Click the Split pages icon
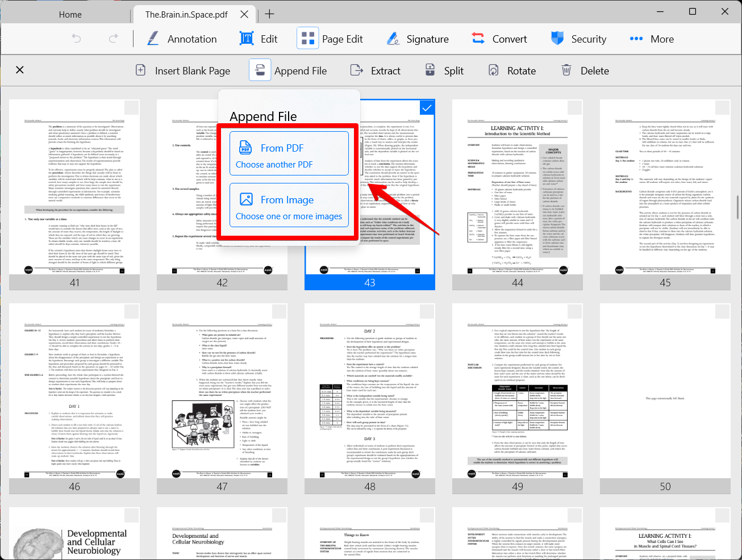Viewport: 742px width, 560px height. tap(431, 70)
